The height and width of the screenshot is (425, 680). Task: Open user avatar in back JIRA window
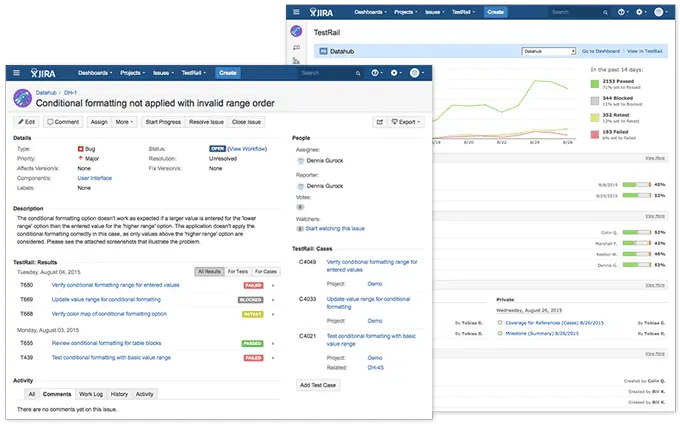(x=659, y=12)
